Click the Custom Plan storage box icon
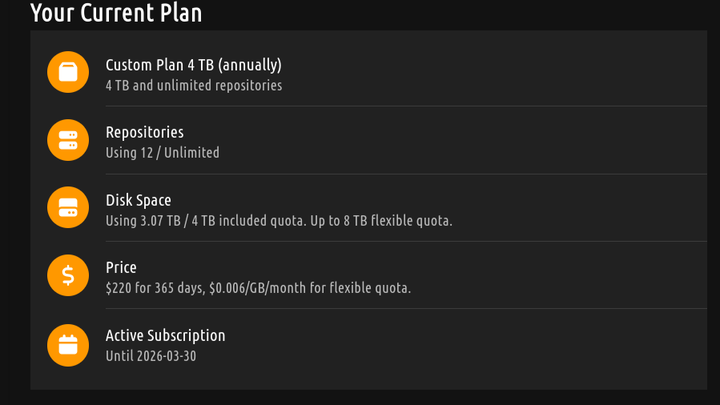Screen dimensions: 720x405 [68, 72]
